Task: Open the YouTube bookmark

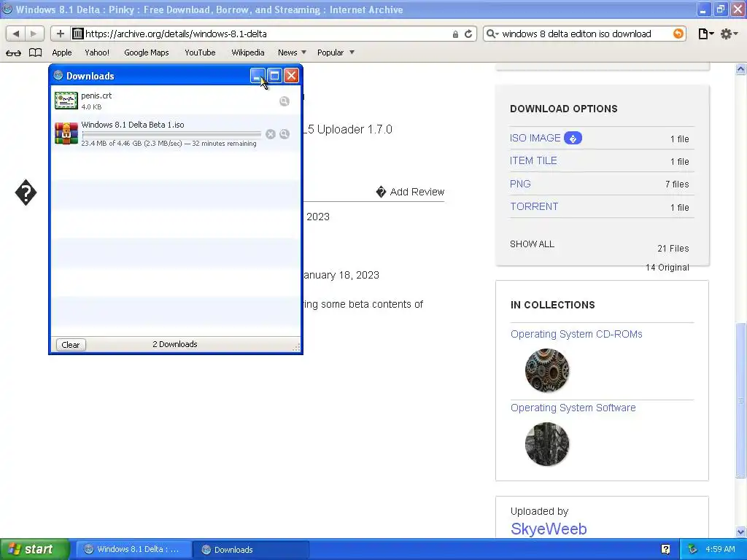Action: (x=200, y=52)
